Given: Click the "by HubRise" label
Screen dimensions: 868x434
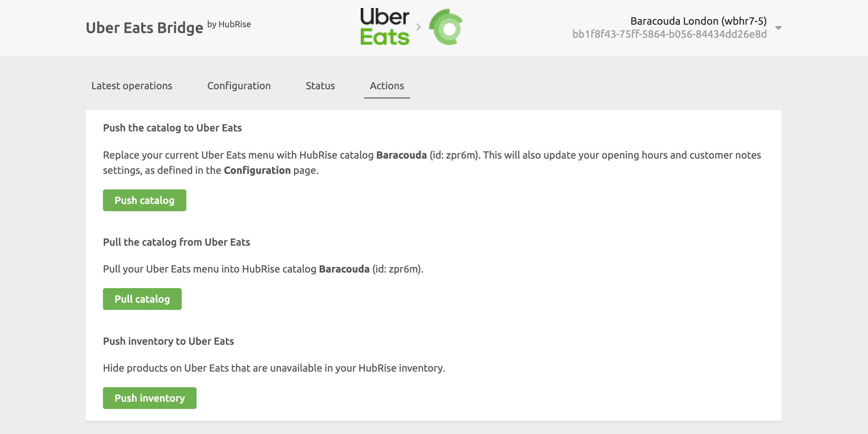Looking at the screenshot, I should coord(229,24).
